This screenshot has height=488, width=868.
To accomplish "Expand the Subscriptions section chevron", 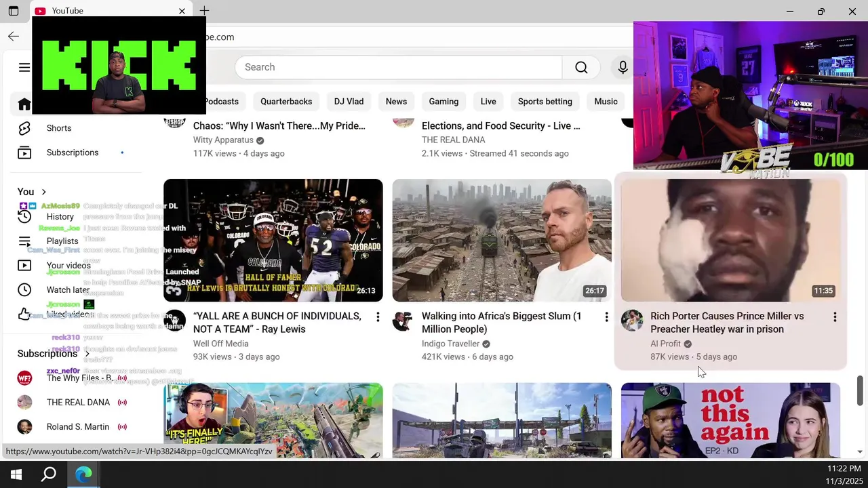I will (x=87, y=354).
